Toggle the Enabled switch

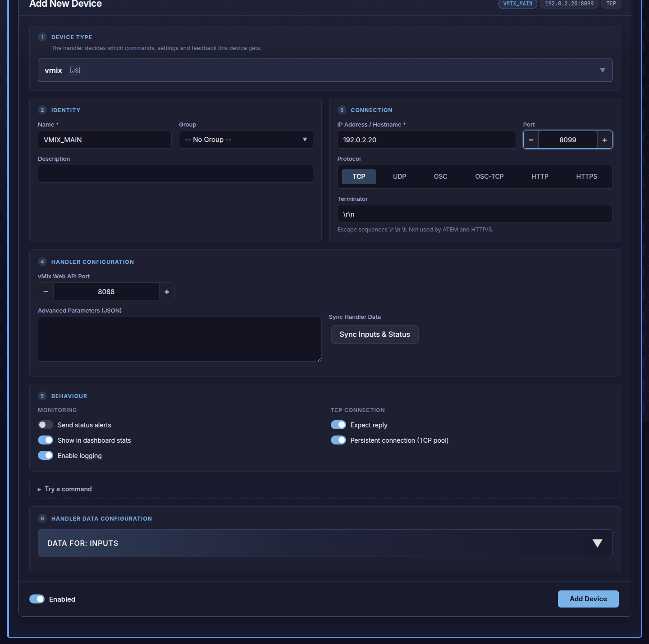(37, 599)
